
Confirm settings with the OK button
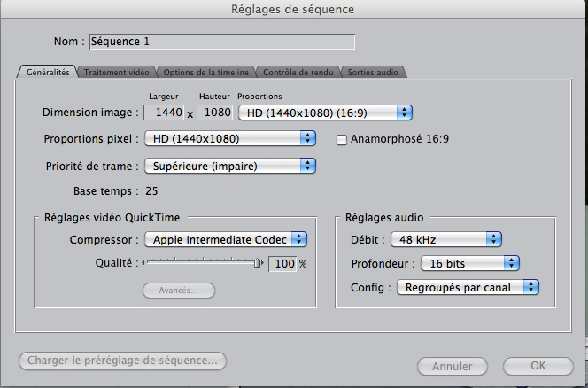538,366
